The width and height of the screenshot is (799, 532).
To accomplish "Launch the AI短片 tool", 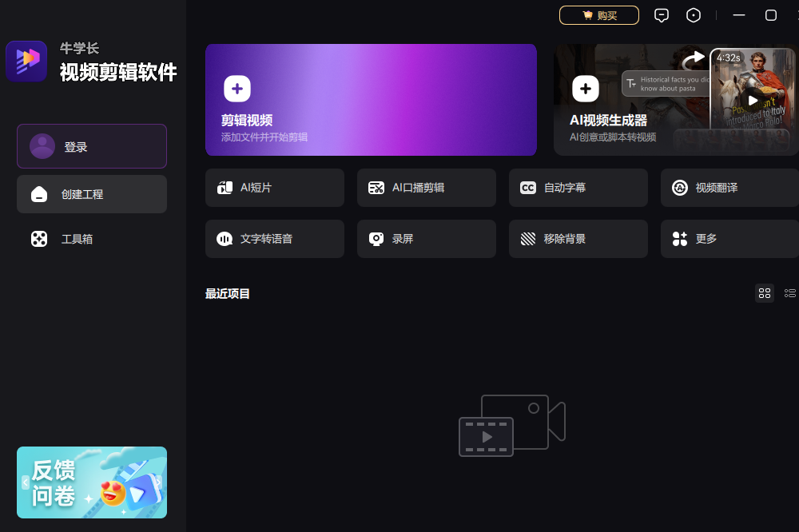I will [x=274, y=188].
